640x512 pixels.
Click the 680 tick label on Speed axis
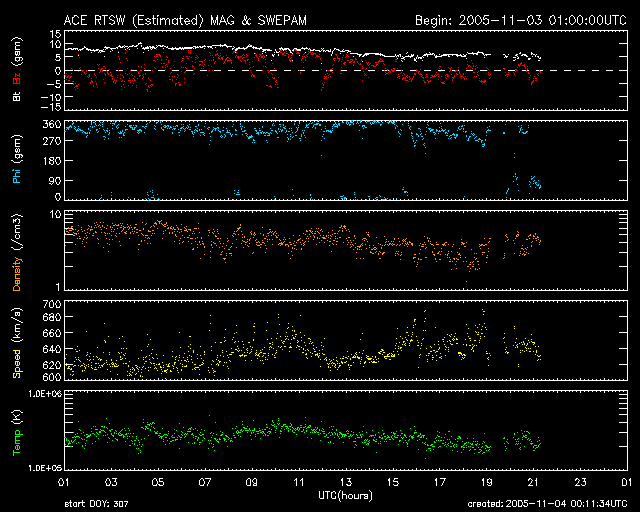[x=52, y=317]
